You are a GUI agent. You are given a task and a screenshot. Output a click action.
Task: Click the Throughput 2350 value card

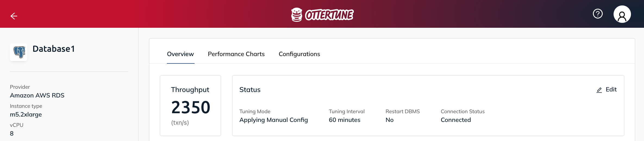click(x=190, y=106)
